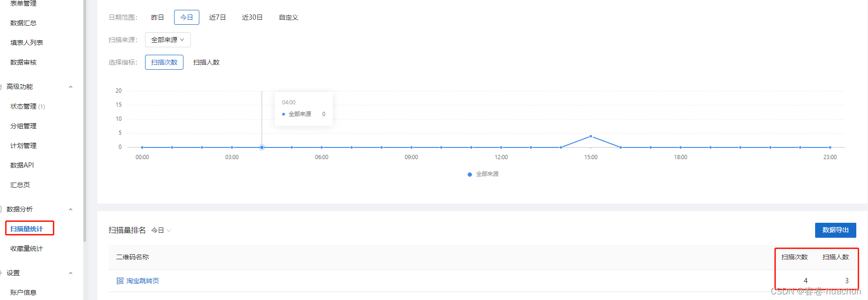Open 填表人列表 in sidebar
Screen dimensions: 868x300
click(27, 43)
